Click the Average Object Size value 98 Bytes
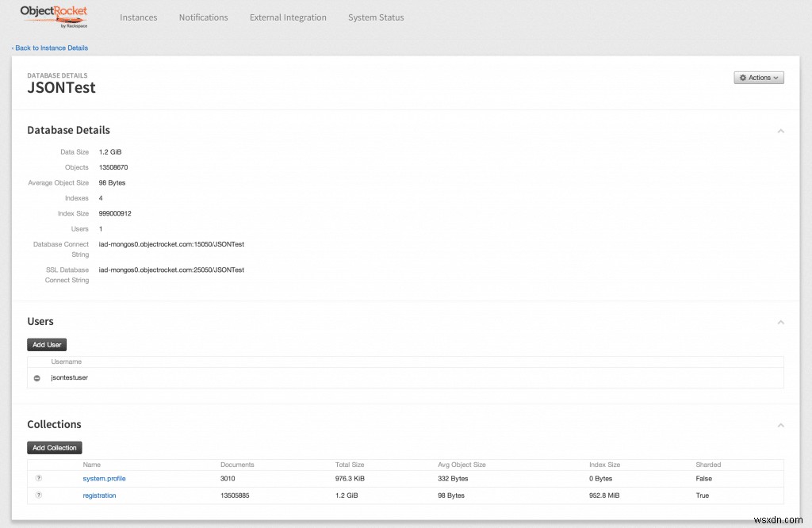 (x=112, y=182)
